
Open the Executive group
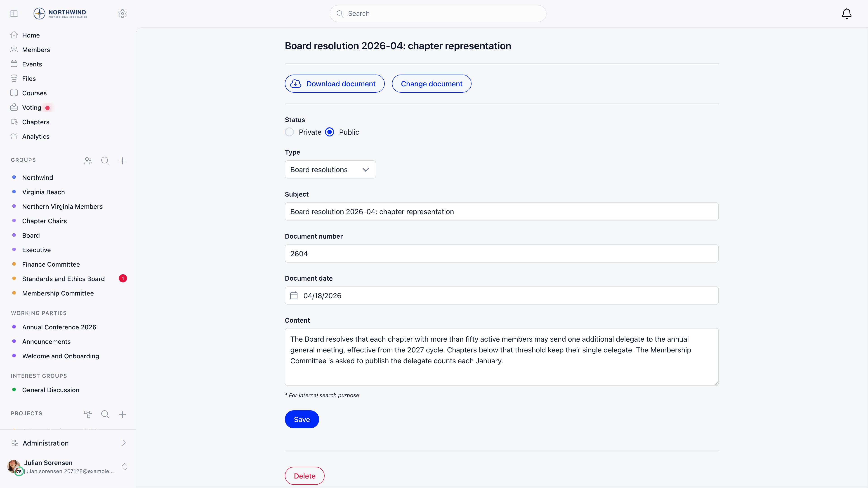pos(36,250)
